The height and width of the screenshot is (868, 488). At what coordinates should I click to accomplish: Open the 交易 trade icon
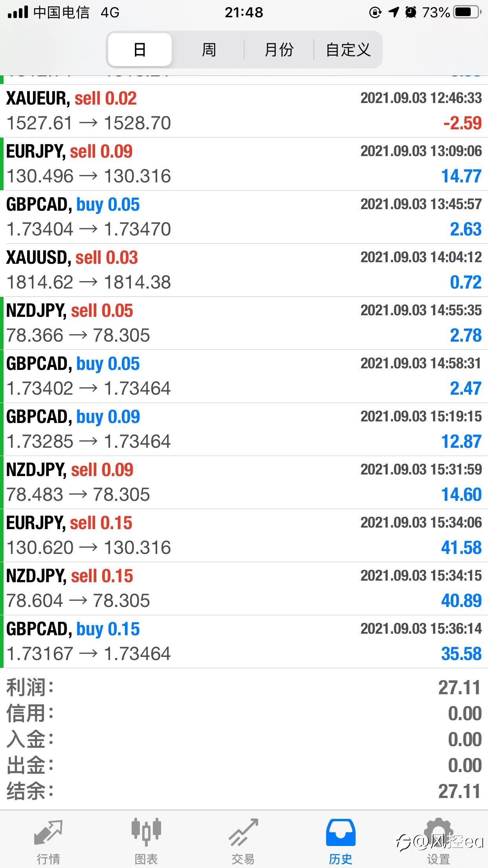pos(244,832)
